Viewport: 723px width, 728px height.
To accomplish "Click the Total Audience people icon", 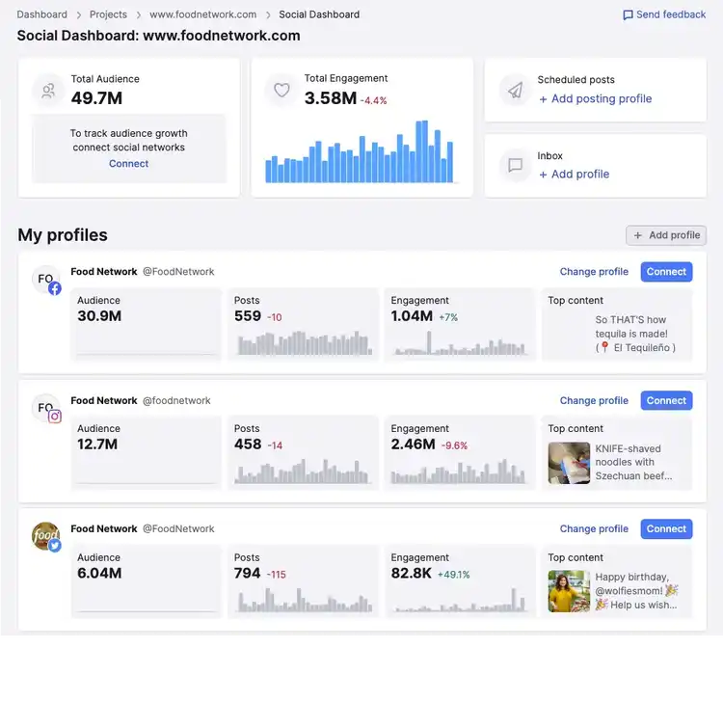I will coord(48,91).
